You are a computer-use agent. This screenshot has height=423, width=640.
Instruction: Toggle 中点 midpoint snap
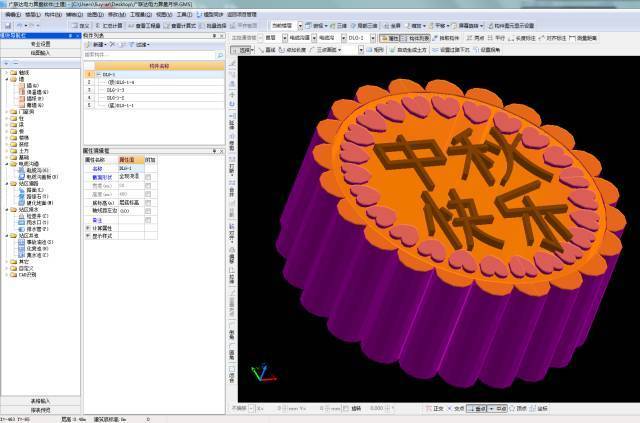tap(498, 408)
